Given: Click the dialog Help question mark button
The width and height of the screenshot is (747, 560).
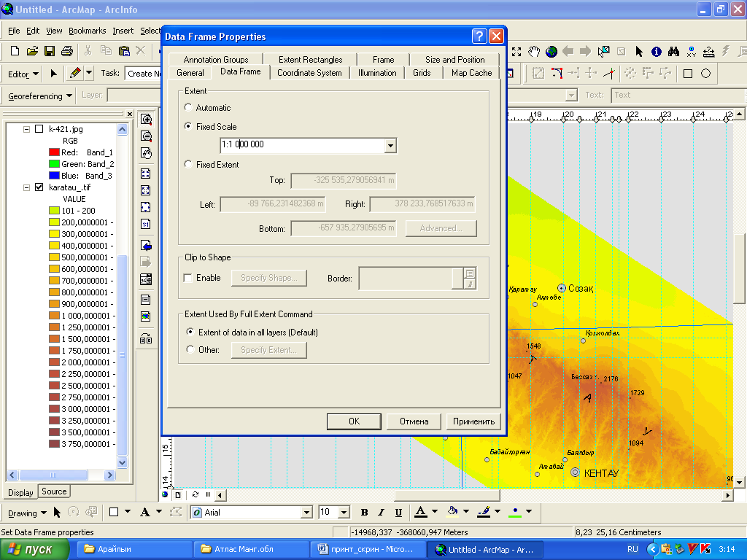Looking at the screenshot, I should [479, 36].
